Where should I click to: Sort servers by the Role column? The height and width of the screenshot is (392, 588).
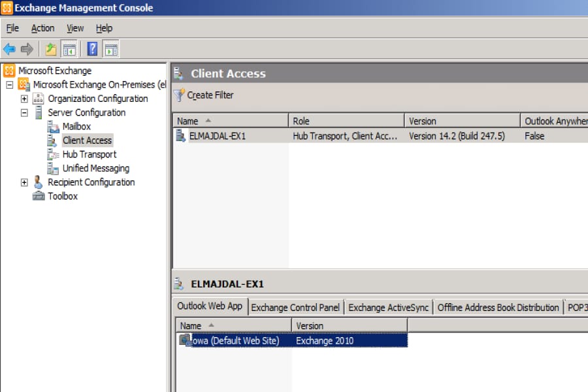tap(346, 121)
